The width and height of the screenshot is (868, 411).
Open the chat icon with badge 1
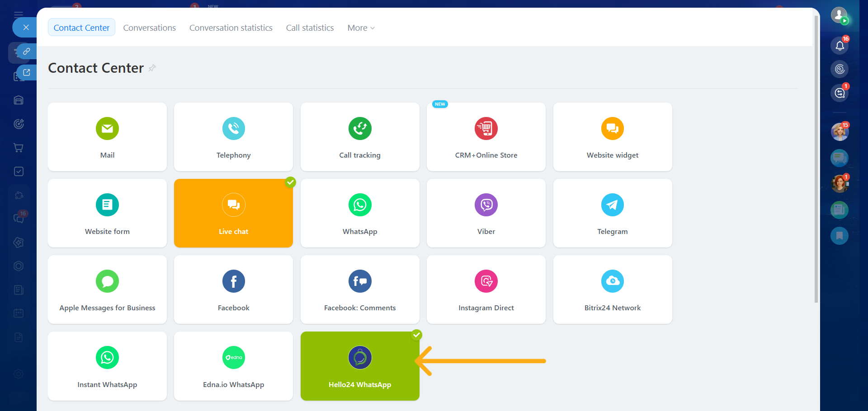tap(840, 93)
